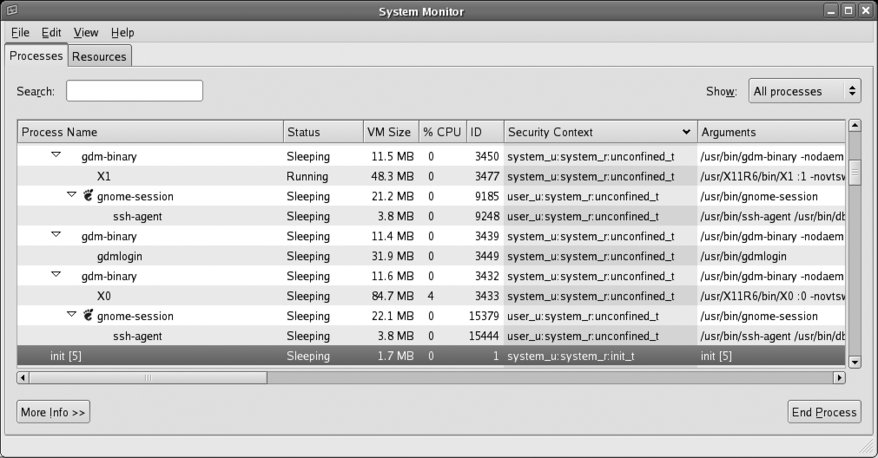Image resolution: width=878 pixels, height=458 pixels.
Task: Select the ssh-agent row with ID 15444
Action: click(x=431, y=336)
